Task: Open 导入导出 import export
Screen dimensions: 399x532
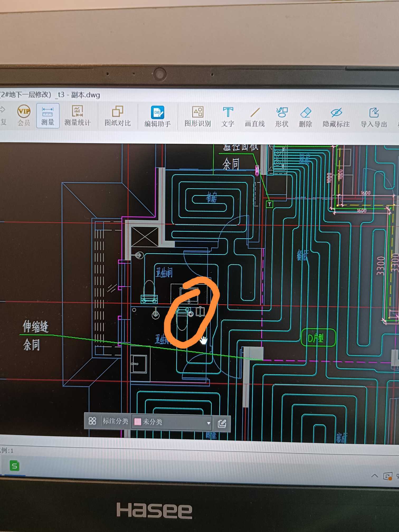Action: coord(374,118)
